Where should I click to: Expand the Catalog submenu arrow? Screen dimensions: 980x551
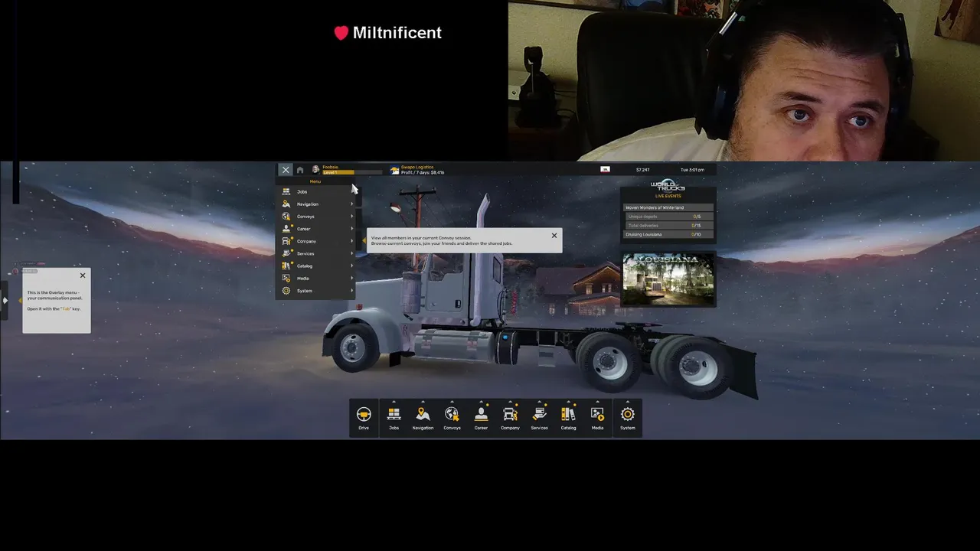click(x=352, y=266)
